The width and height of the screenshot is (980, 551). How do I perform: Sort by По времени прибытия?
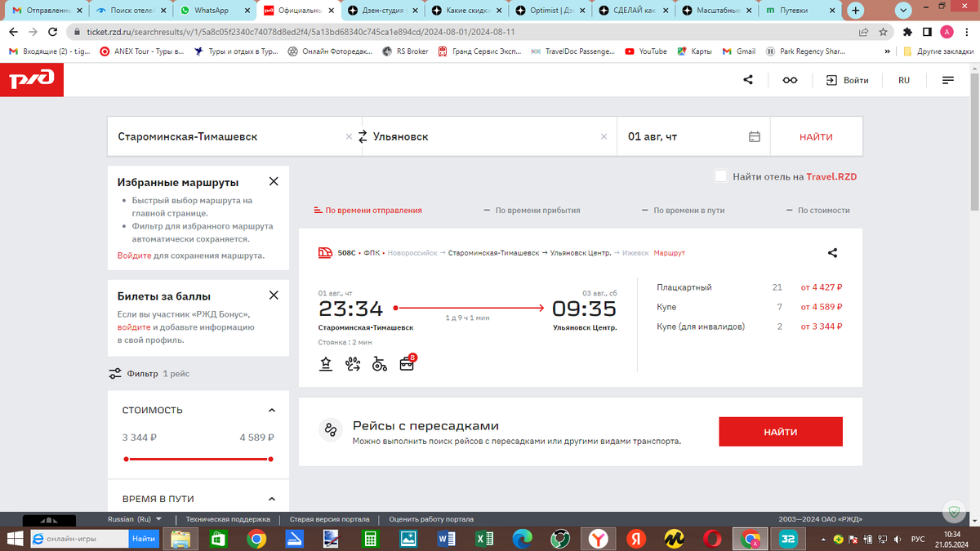(x=532, y=210)
